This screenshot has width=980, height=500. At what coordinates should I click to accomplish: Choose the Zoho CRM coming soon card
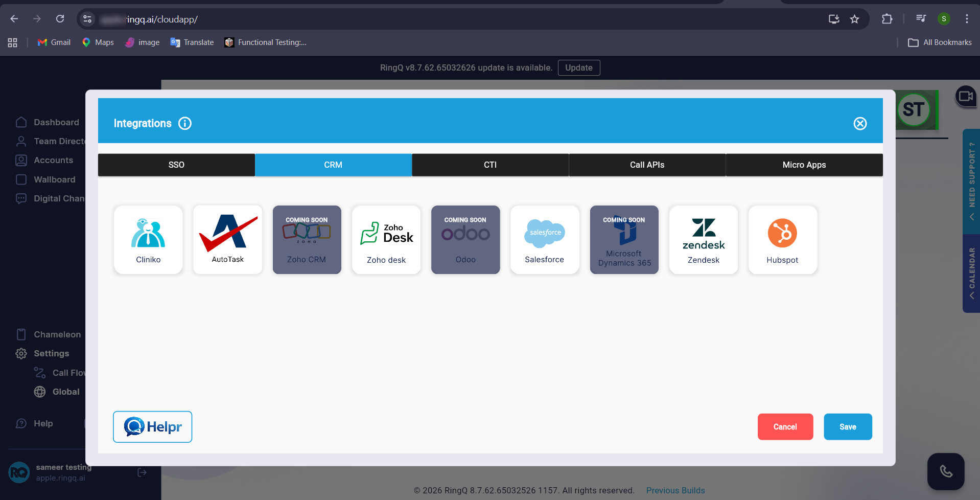[x=307, y=240]
